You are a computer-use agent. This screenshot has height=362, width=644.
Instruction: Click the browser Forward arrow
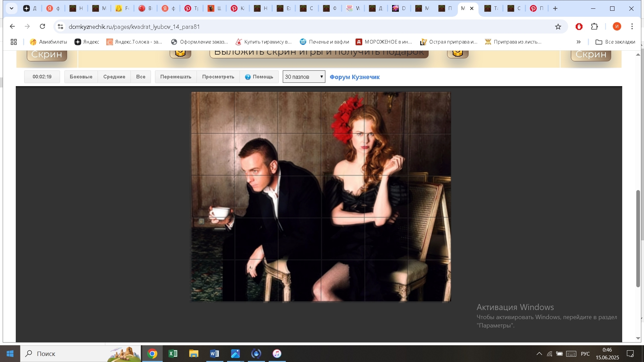(x=28, y=26)
